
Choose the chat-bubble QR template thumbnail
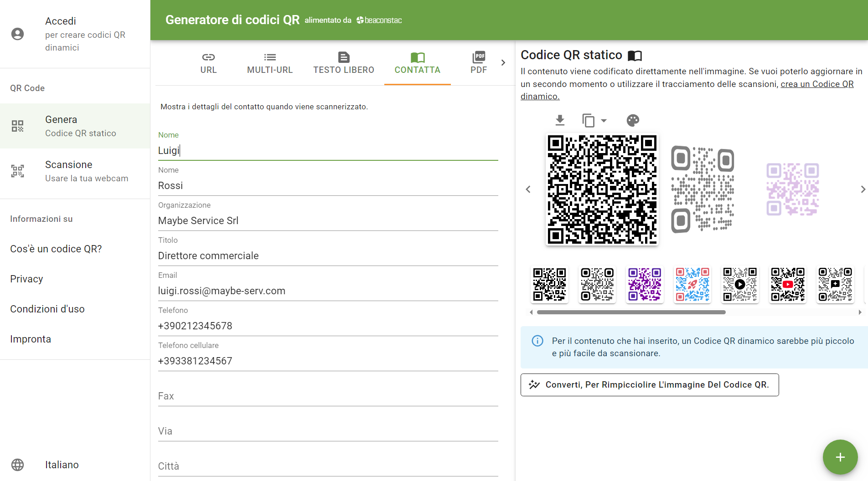(x=835, y=285)
